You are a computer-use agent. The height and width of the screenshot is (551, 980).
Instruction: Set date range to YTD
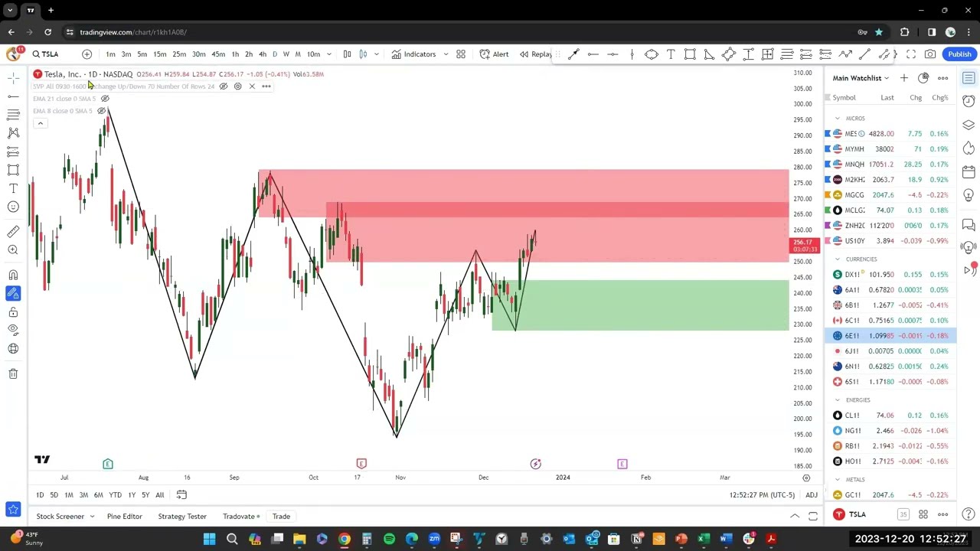[x=115, y=495]
